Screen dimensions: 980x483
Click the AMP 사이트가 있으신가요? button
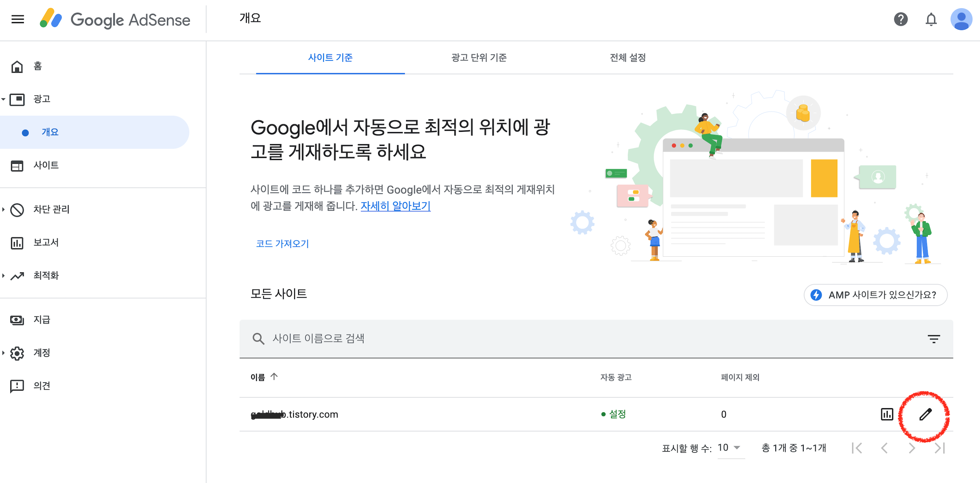point(875,295)
